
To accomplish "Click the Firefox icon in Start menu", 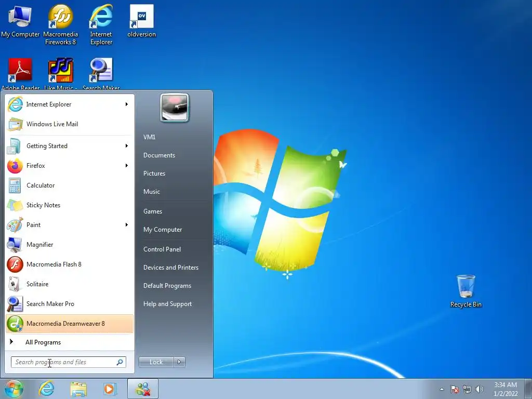I will (x=15, y=166).
